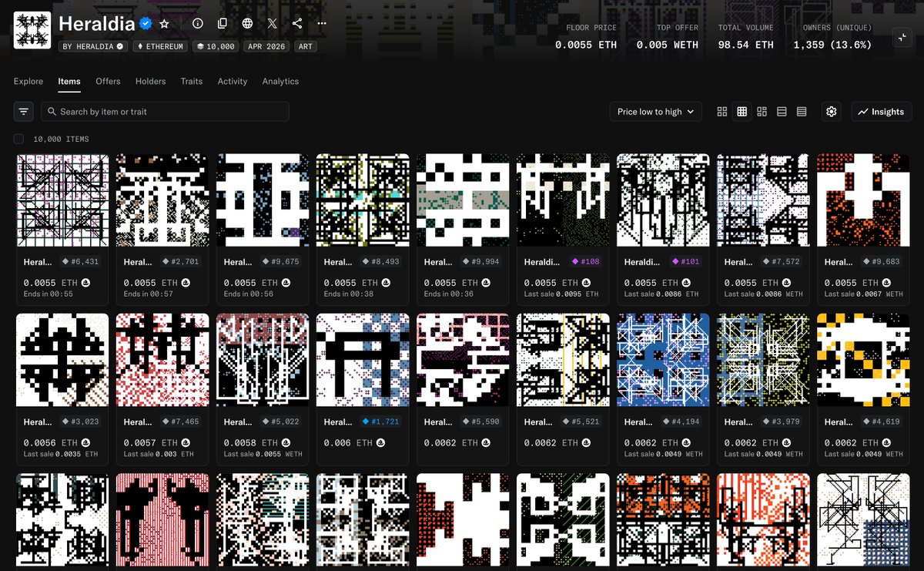Select the compact grid view

point(742,112)
